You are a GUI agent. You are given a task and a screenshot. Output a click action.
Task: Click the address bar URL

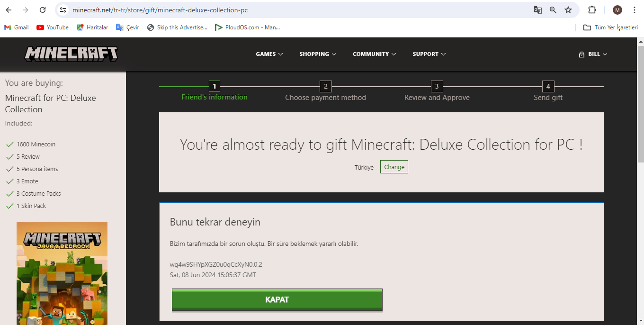point(160,10)
